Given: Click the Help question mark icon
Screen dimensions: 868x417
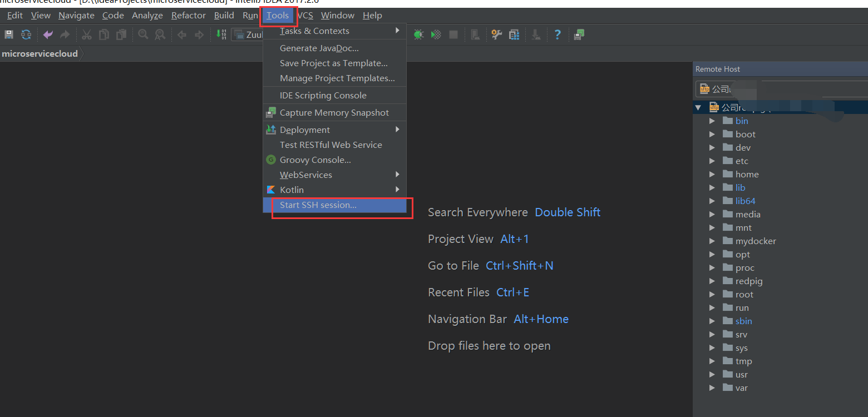Looking at the screenshot, I should (x=558, y=34).
